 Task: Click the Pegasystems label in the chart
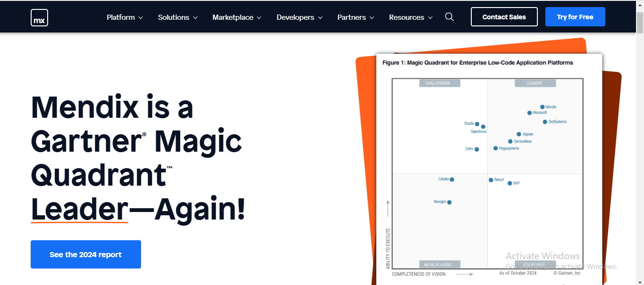[509, 148]
